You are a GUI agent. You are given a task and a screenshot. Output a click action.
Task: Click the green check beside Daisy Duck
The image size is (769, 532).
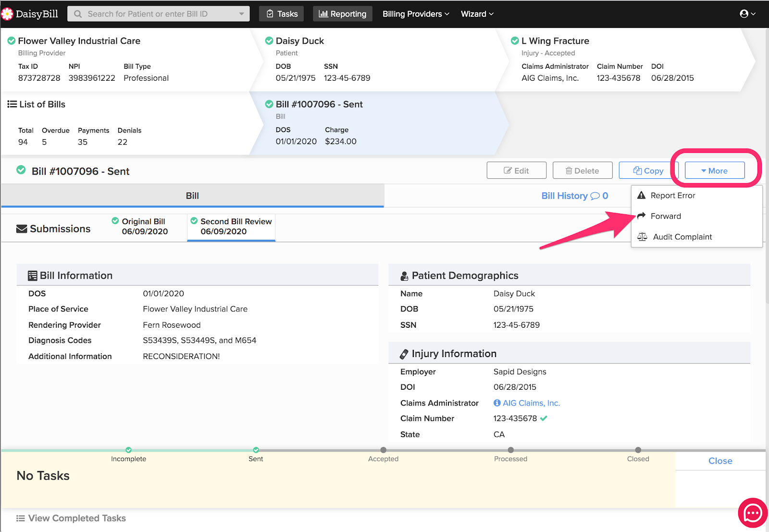coord(269,41)
